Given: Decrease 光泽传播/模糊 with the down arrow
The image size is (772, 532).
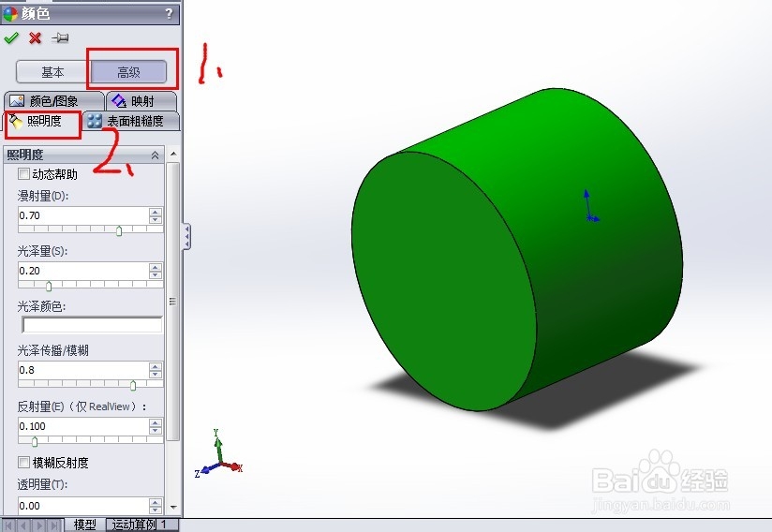Looking at the screenshot, I should [x=156, y=374].
